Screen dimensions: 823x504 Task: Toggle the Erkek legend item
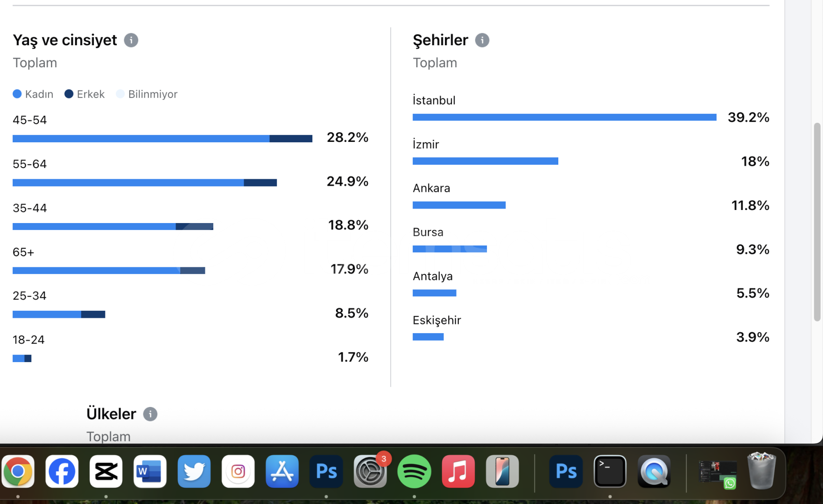[84, 94]
